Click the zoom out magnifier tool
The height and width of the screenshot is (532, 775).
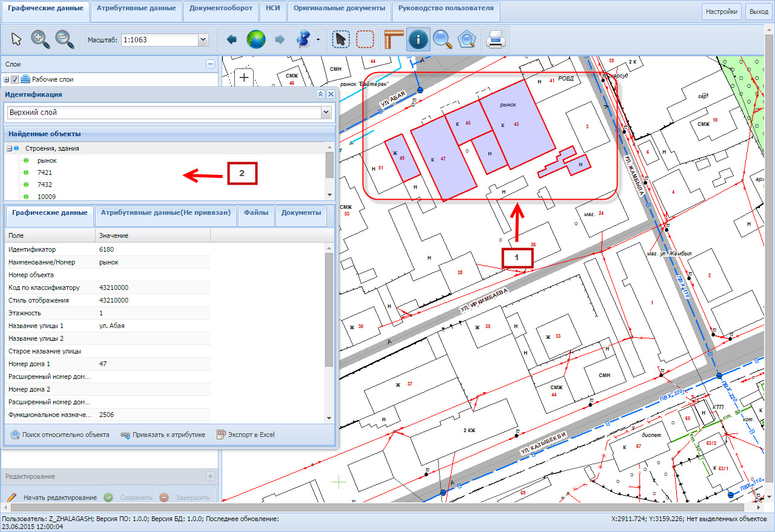coord(65,39)
